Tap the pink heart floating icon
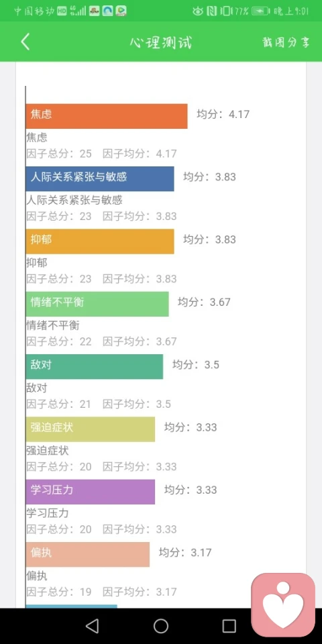Screen dimensions: 322x644 [283, 605]
